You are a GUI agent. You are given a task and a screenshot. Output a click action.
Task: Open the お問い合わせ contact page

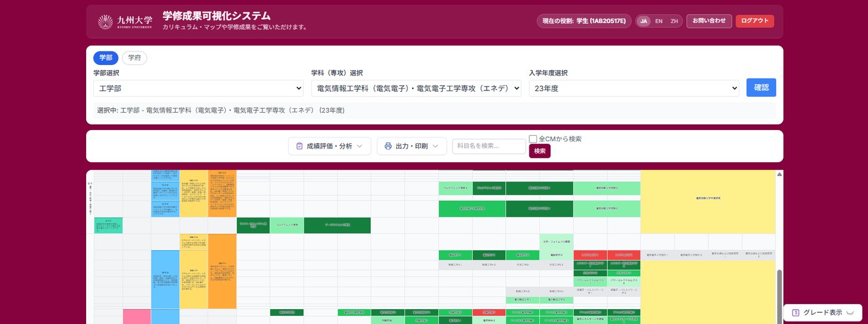(x=709, y=21)
